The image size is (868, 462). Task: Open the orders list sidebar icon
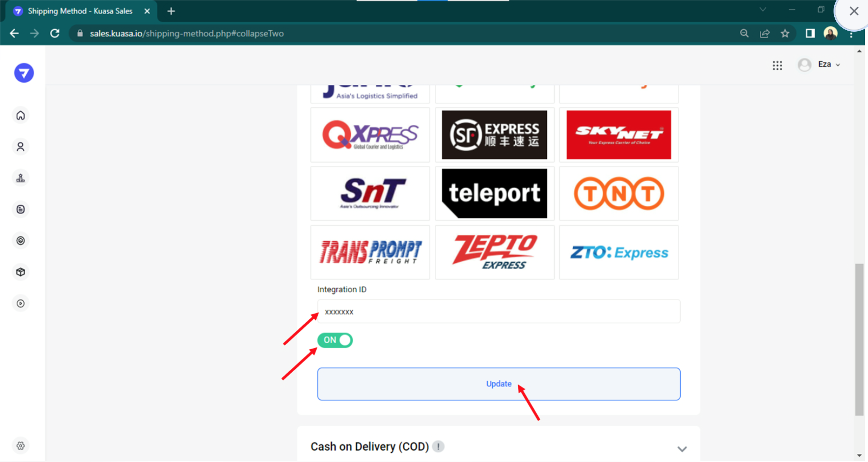click(21, 209)
